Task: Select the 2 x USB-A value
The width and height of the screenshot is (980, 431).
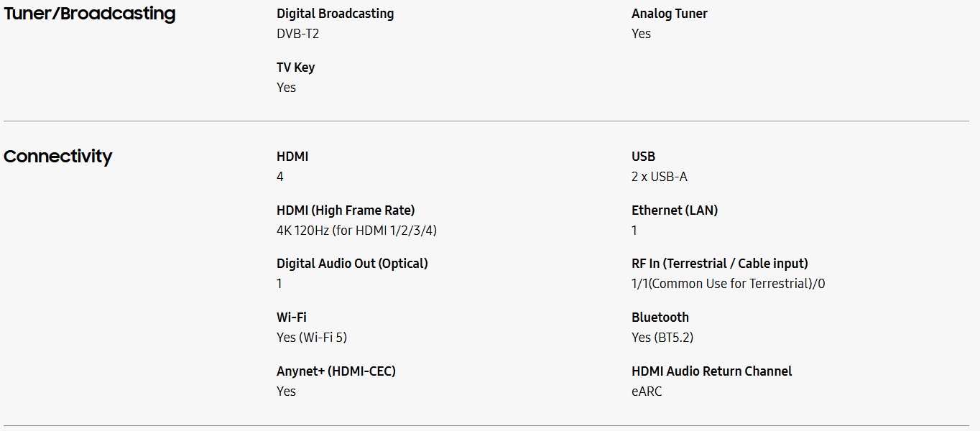Action: click(x=659, y=177)
